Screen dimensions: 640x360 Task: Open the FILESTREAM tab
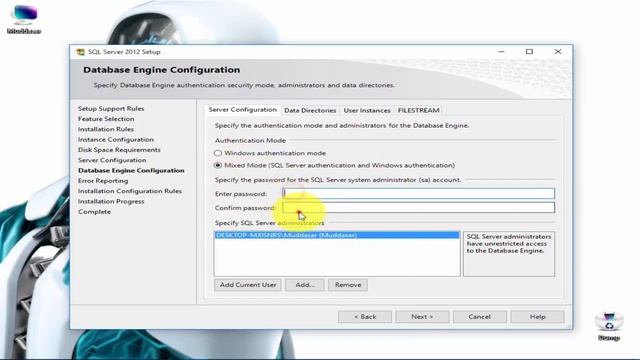[418, 111]
